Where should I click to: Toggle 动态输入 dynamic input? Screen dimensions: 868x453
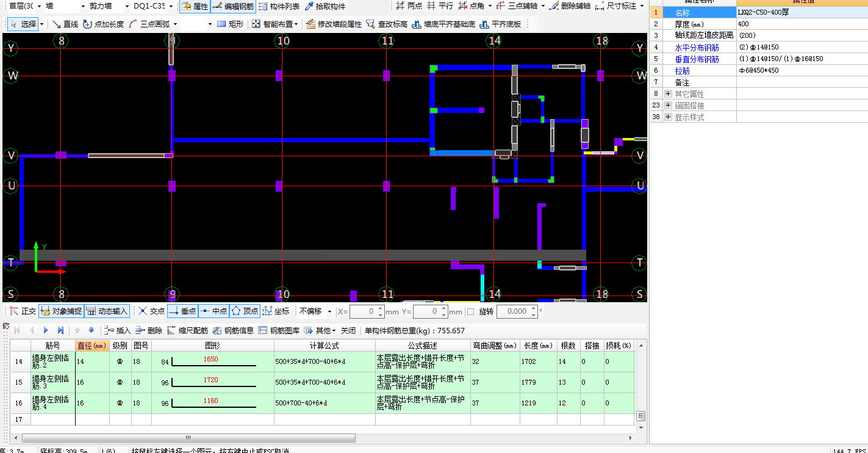pos(107,311)
